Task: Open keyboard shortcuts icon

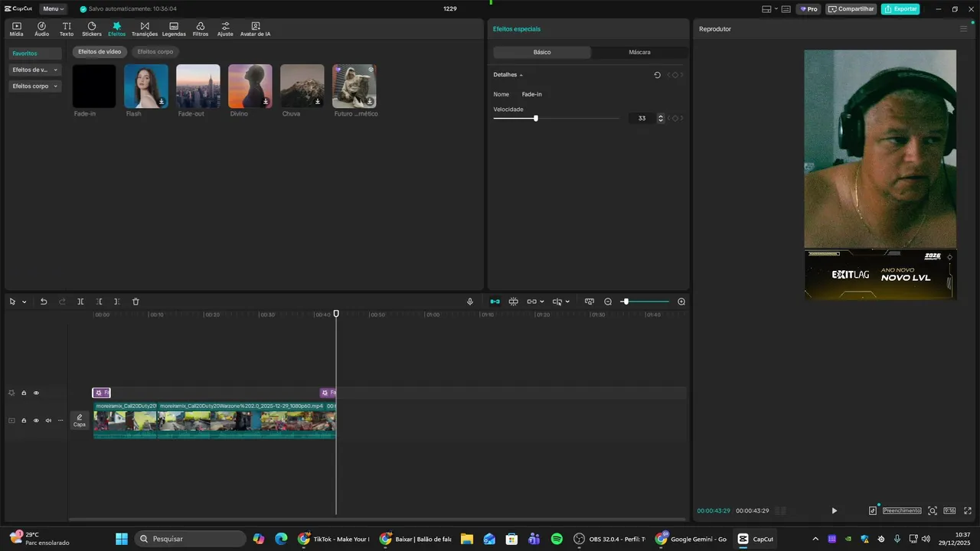Action: tap(786, 9)
